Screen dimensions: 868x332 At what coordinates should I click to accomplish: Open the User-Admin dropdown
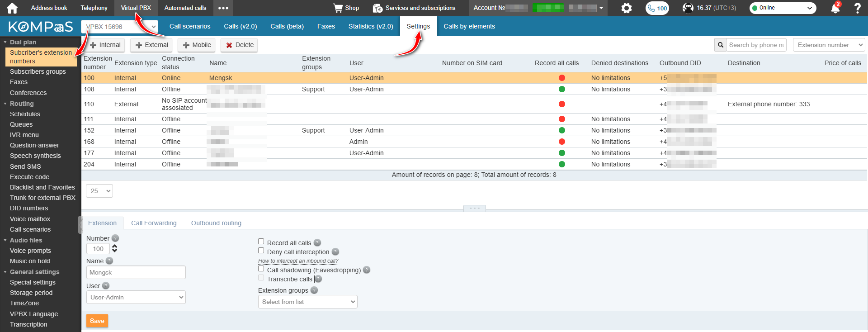136,297
